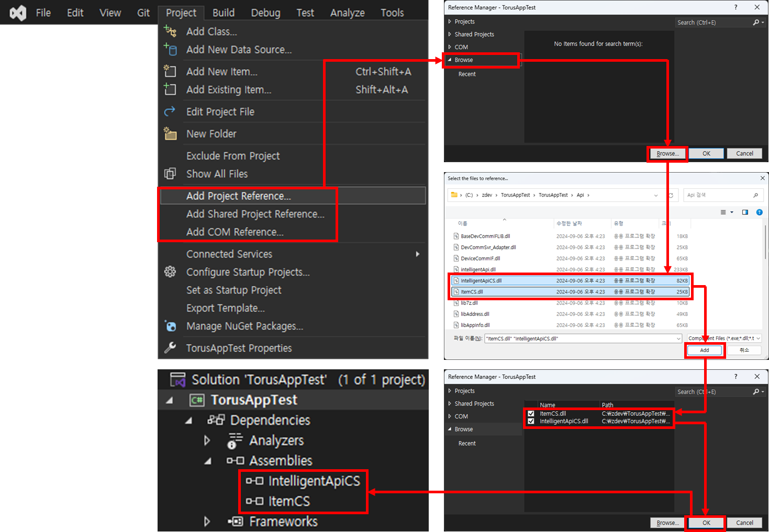Viewport: 769px width, 532px height.
Task: Open the Build menu
Action: point(224,13)
